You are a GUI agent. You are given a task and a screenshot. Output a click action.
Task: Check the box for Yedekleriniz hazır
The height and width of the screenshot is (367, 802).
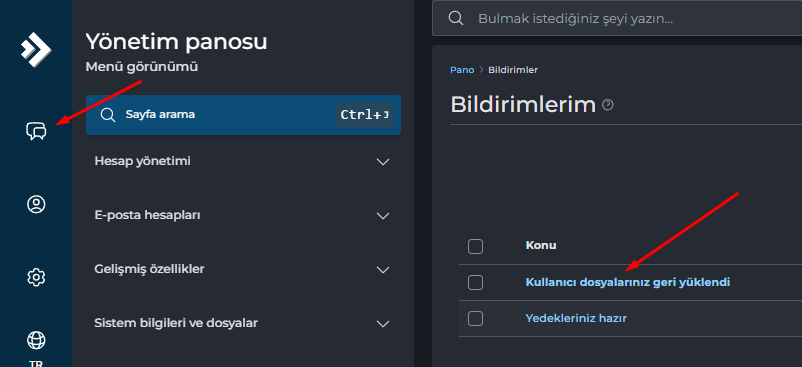point(475,318)
